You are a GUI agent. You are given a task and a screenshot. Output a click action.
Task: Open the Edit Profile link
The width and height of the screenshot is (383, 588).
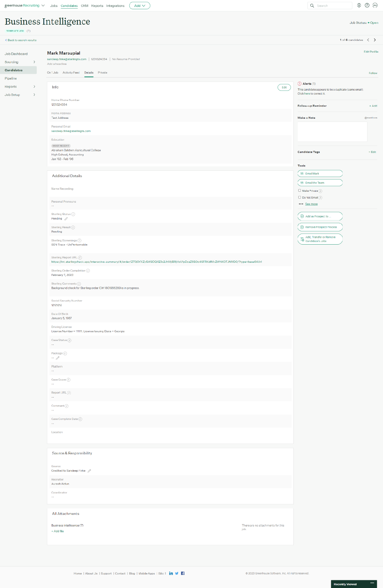(371, 52)
